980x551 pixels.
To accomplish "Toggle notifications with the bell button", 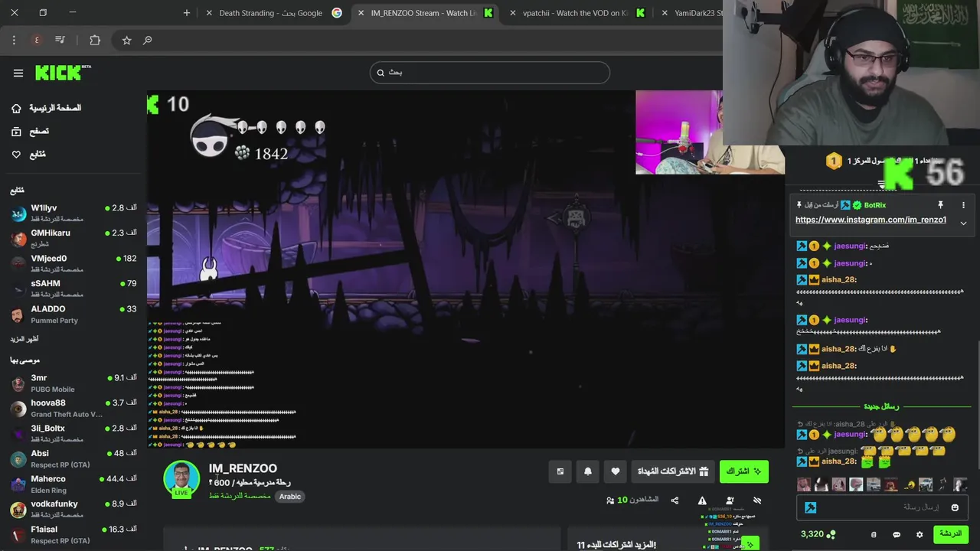I will point(588,471).
